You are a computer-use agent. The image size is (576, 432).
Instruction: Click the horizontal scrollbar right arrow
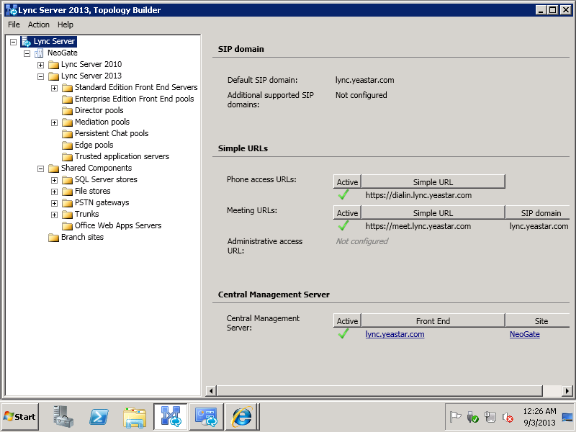(567, 391)
